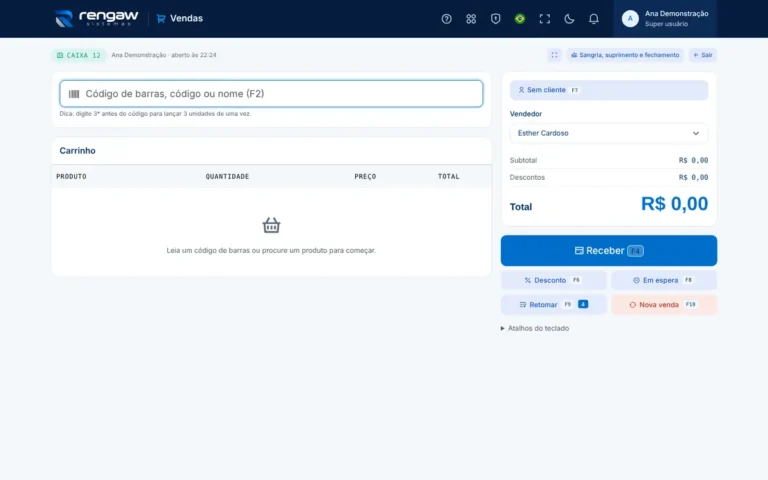The height and width of the screenshot is (480, 768).
Task: Click the clock icon on Em espera
Action: click(636, 280)
